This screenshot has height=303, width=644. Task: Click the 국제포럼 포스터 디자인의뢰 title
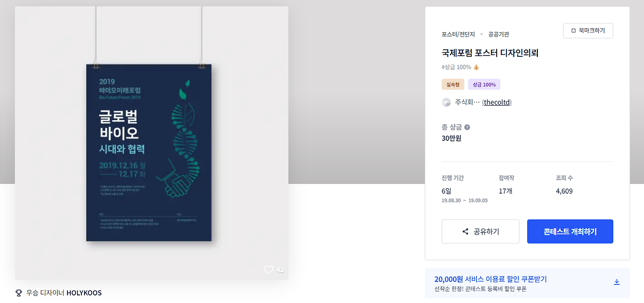click(x=490, y=52)
